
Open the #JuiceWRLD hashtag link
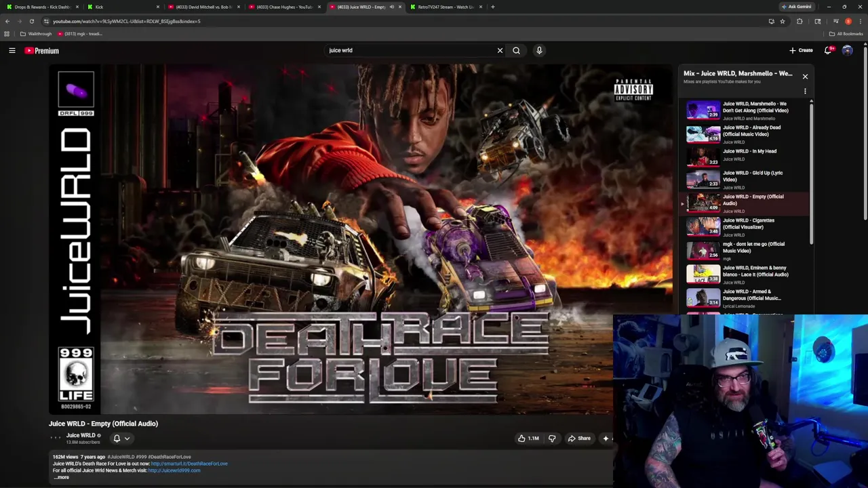coord(121,457)
